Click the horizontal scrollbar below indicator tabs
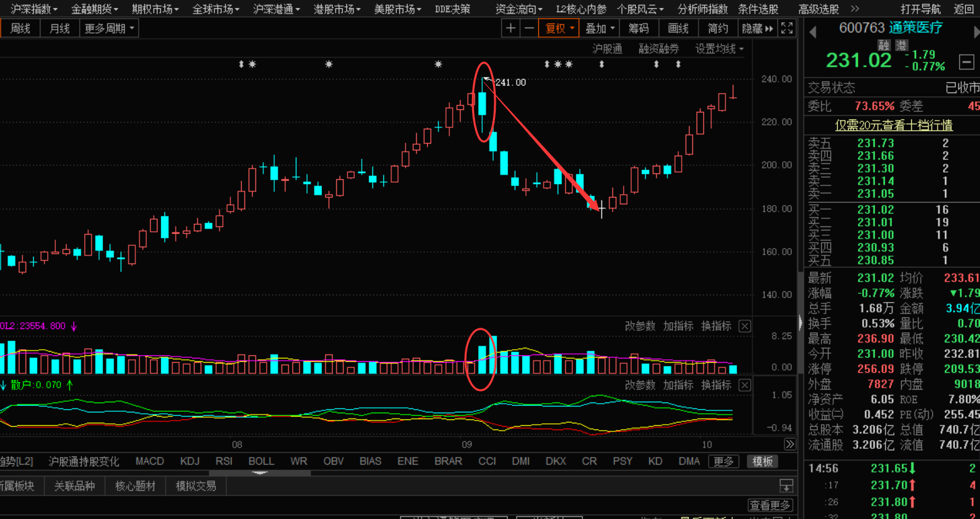The image size is (980, 519). click(x=261, y=472)
